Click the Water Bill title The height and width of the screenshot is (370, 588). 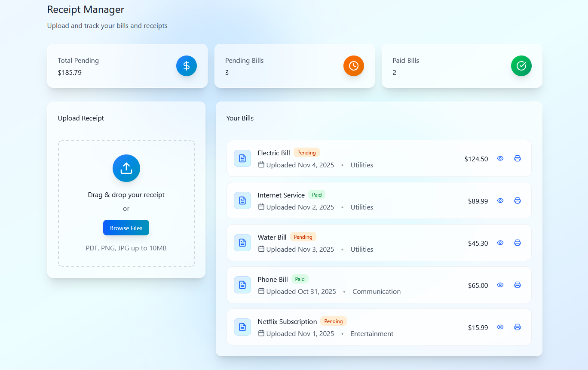272,237
